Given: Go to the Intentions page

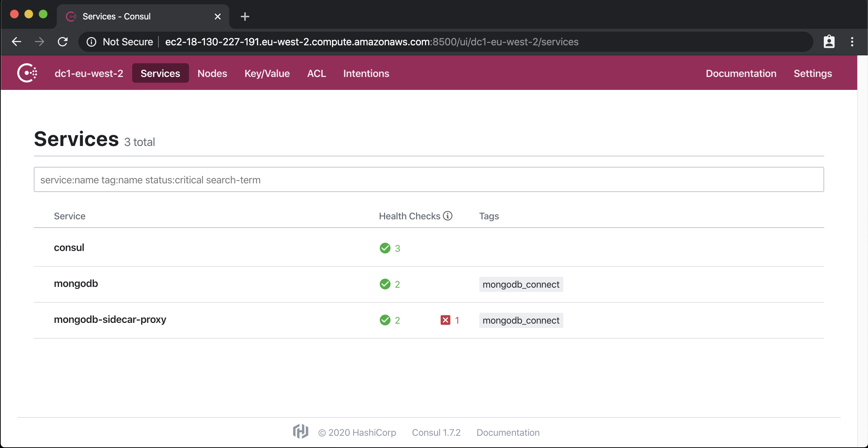Looking at the screenshot, I should tap(366, 73).
